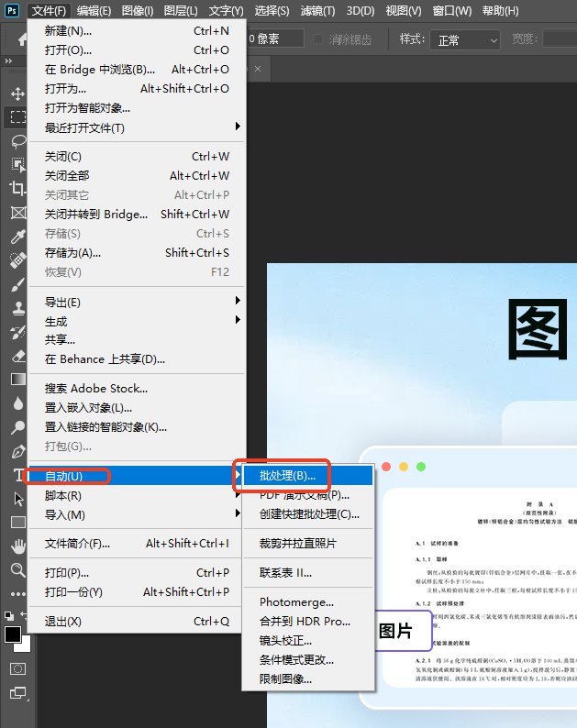Click 打开(O)... menu item
Screen dimensions: 577x728
click(x=137, y=50)
